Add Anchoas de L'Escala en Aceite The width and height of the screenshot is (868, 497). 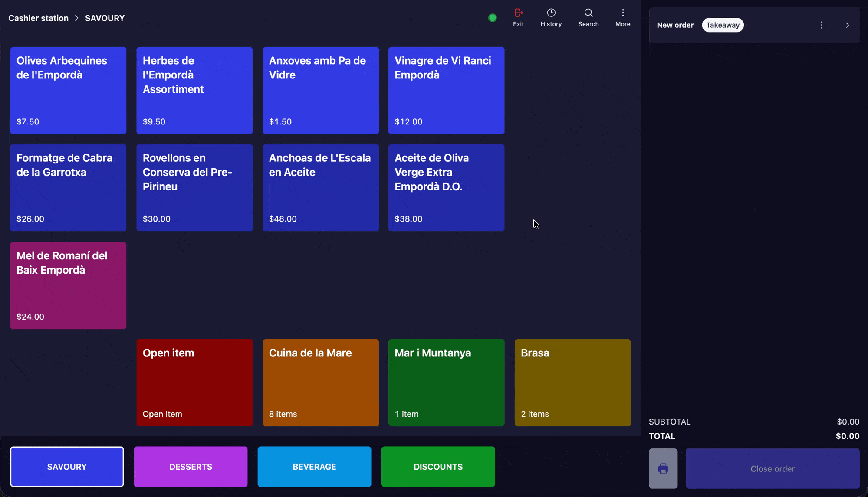coord(320,187)
